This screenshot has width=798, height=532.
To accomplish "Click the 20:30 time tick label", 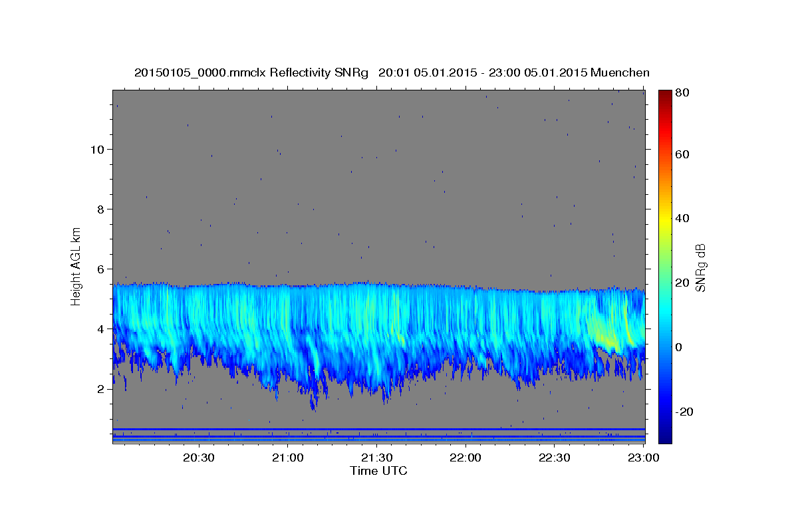I will click(199, 458).
